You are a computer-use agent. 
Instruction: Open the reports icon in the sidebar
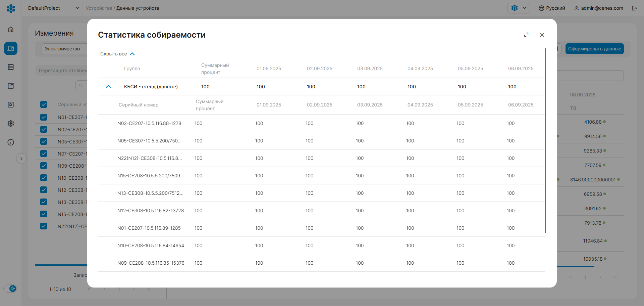coord(11,86)
